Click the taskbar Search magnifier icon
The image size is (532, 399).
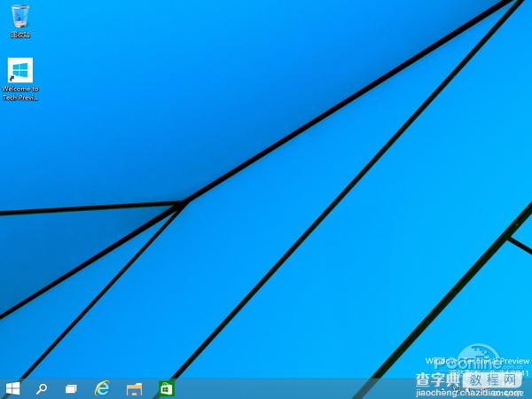tap(42, 389)
